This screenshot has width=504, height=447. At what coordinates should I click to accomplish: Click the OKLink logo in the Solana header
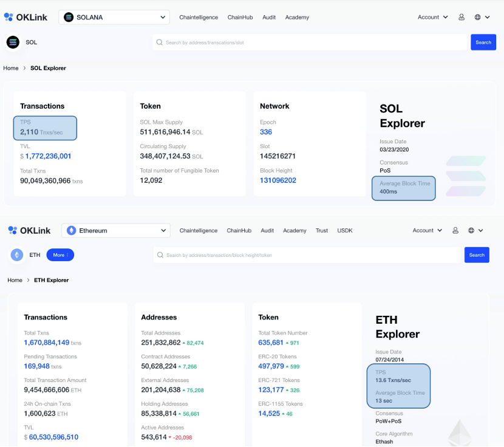26,17
